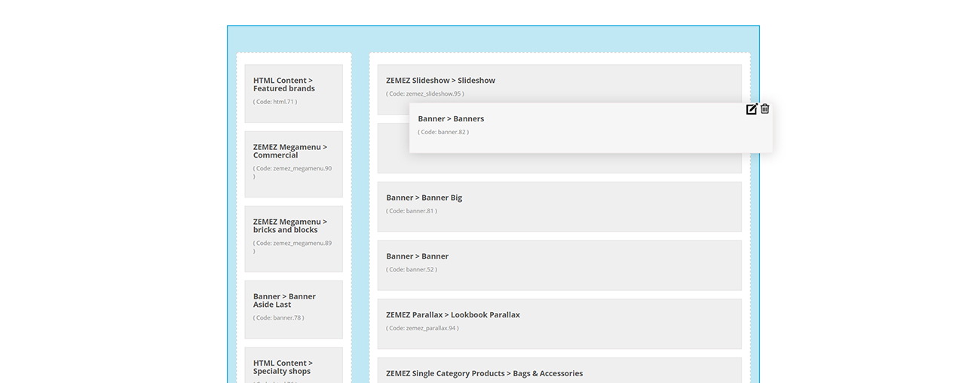Click the code text zemez_slideshow.95
The width and height of the screenshot is (980, 383).
pos(425,93)
